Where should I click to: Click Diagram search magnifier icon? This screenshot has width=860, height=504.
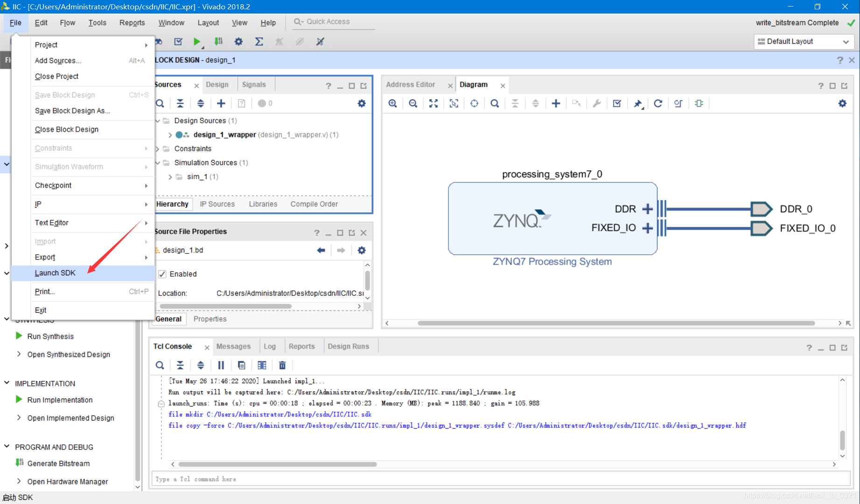tap(495, 104)
